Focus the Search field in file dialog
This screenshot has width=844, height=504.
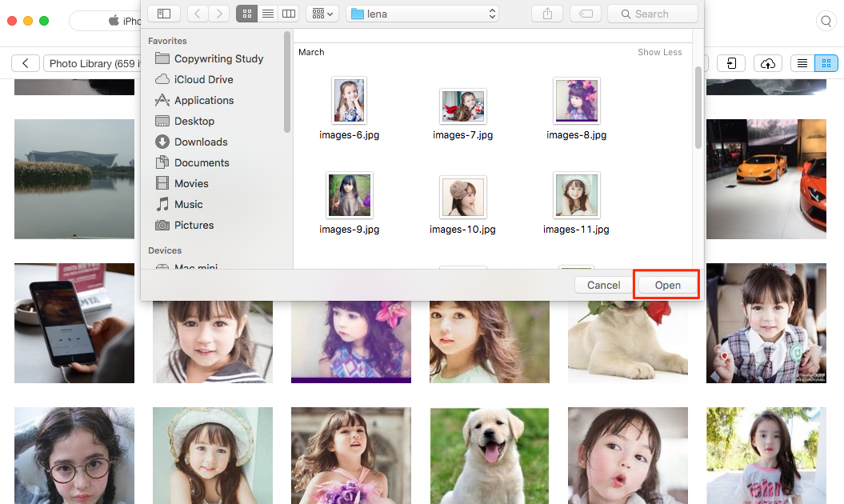[652, 14]
